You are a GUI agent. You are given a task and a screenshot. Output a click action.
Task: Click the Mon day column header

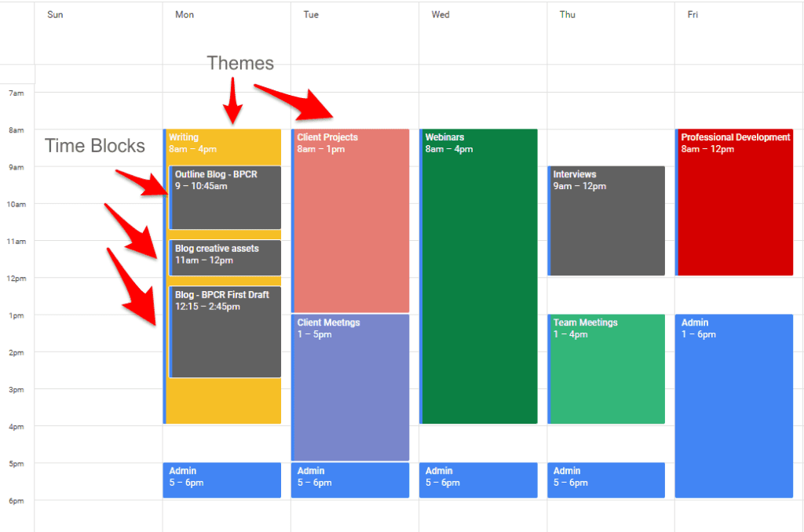coord(185,15)
